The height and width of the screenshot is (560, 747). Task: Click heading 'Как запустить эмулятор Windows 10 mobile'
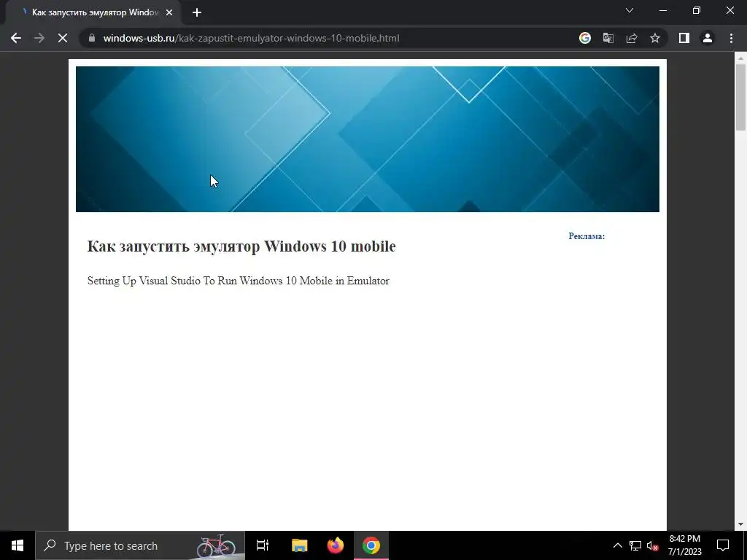[241, 246]
